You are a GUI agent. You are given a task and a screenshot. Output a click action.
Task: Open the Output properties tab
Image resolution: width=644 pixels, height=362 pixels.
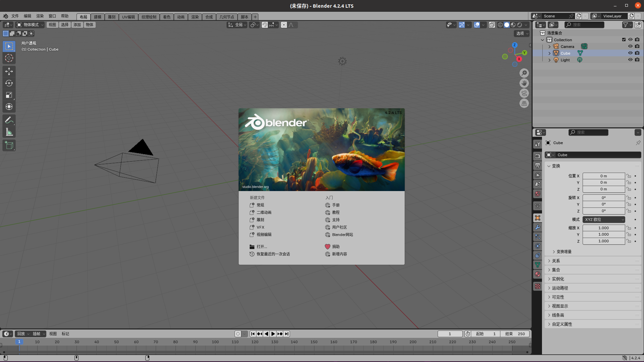click(538, 166)
